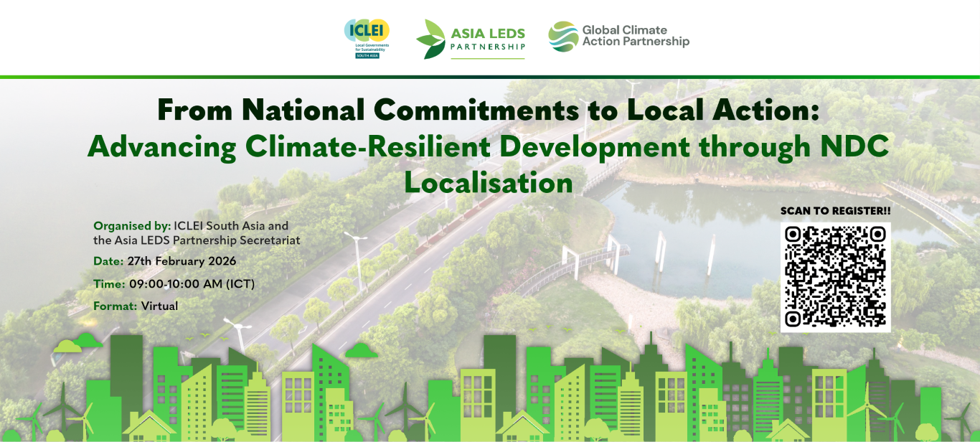Click the wind turbine at bottom right corner
This screenshot has height=442, width=980.
[960, 420]
